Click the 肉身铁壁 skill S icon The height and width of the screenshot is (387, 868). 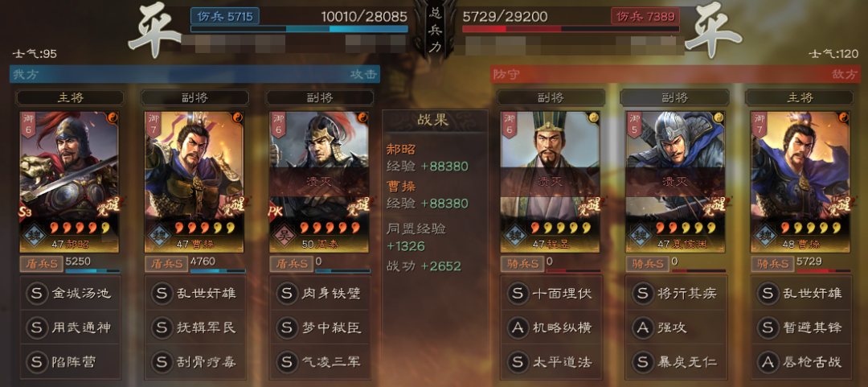click(287, 293)
